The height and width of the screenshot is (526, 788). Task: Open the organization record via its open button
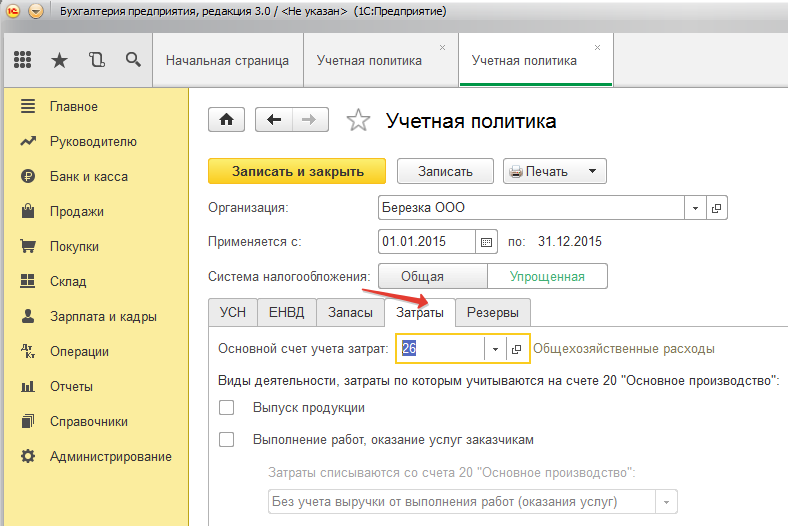(716, 208)
